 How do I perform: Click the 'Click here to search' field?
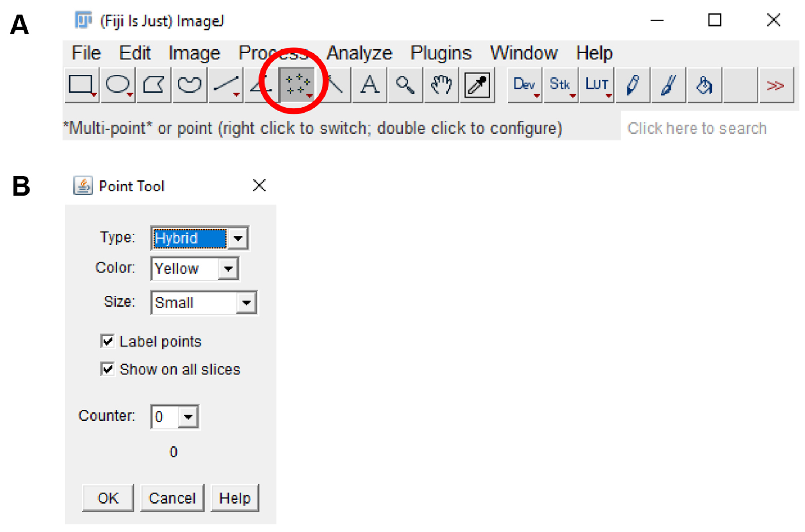(710, 128)
